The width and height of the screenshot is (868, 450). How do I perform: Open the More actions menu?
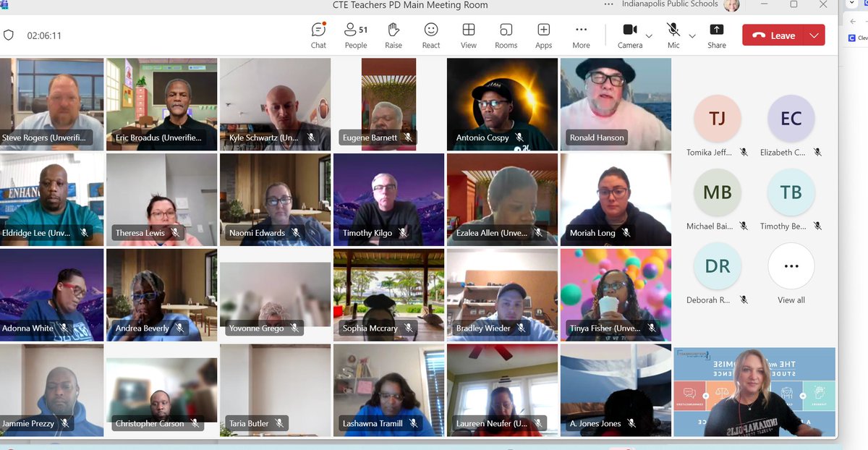[581, 35]
